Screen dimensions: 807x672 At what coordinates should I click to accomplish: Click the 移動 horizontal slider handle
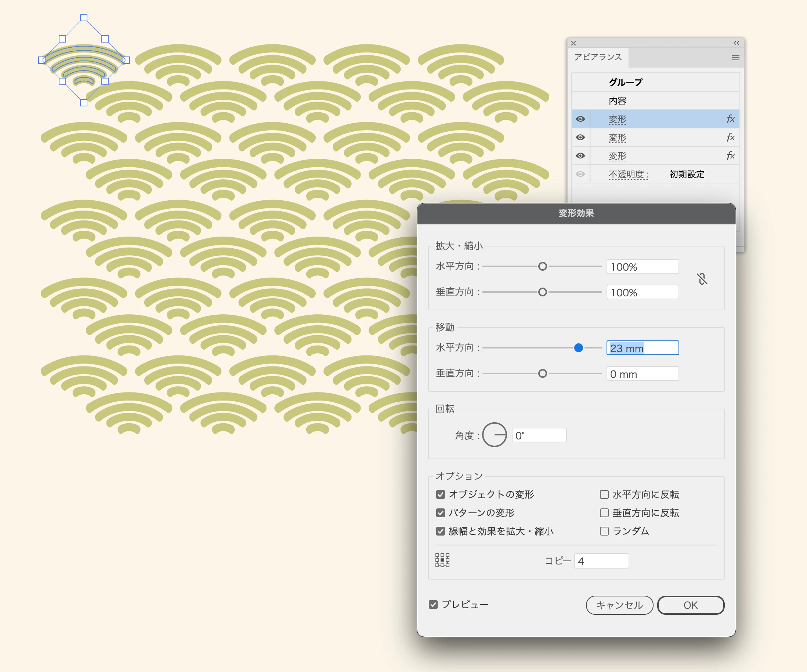[x=578, y=348]
